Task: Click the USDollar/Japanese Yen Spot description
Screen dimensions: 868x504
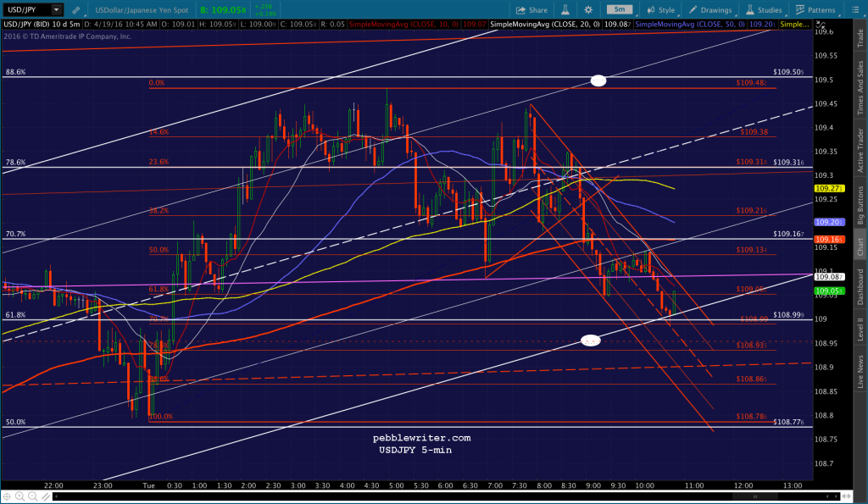Action: [142, 10]
